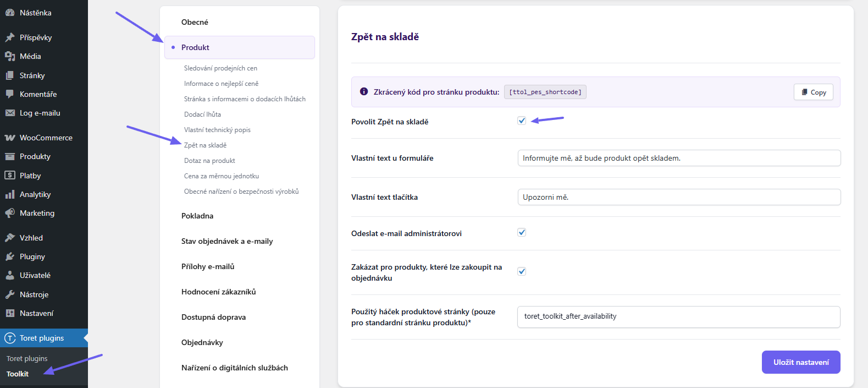Screen dimensions: 868x388
Task: Click the Komentáře speech bubble icon
Action: point(10,94)
